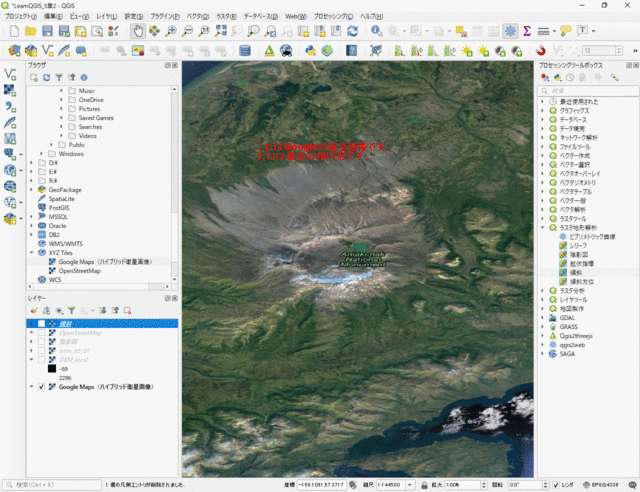Image resolution: width=640 pixels, height=492 pixels.
Task: Toggle visibility of the top selected layer
Action: point(41,323)
